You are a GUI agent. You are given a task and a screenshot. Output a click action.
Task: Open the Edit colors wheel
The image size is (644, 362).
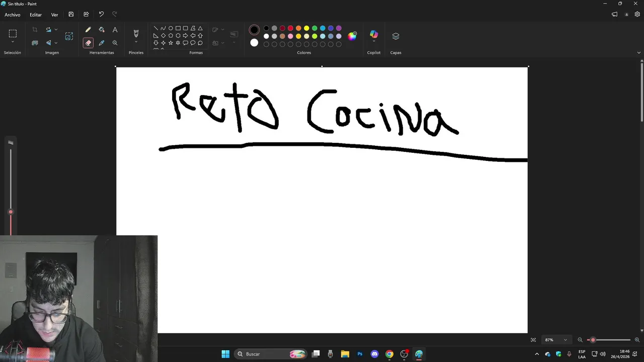tap(352, 36)
